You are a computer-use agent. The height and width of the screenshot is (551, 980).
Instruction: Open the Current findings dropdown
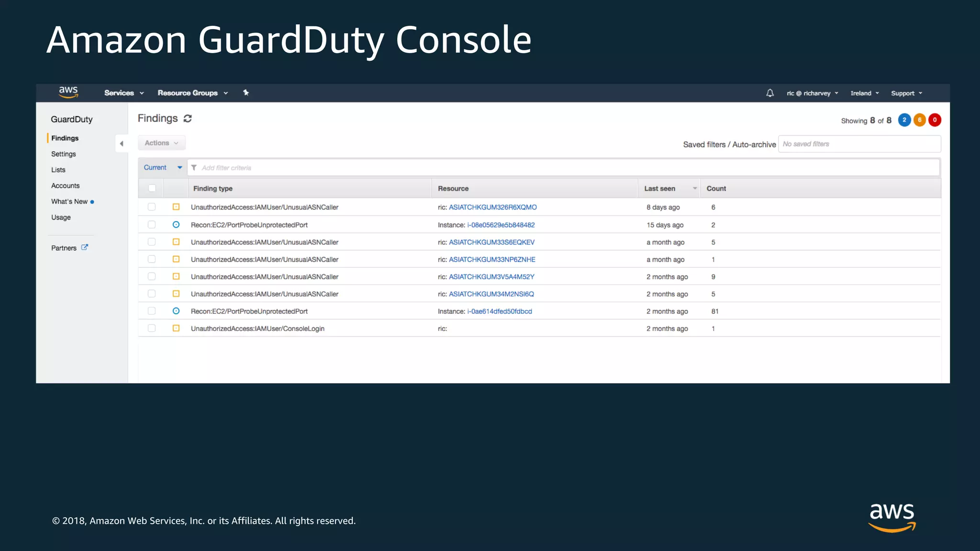(x=163, y=167)
